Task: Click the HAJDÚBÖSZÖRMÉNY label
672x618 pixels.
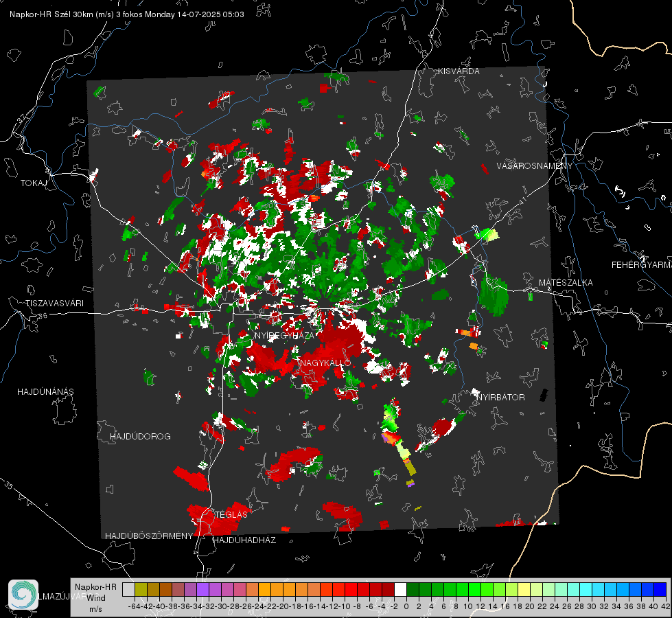Action: point(149,536)
